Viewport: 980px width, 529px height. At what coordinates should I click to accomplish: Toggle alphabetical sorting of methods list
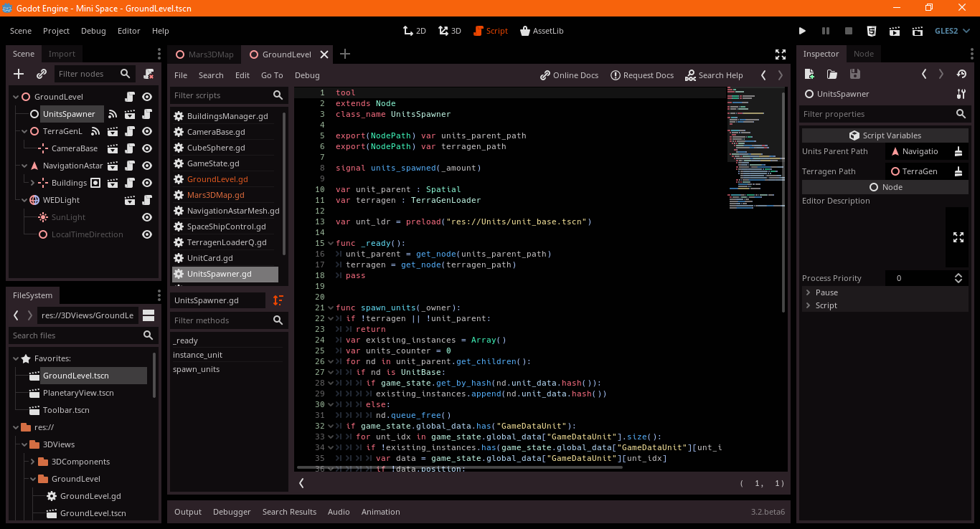(278, 300)
